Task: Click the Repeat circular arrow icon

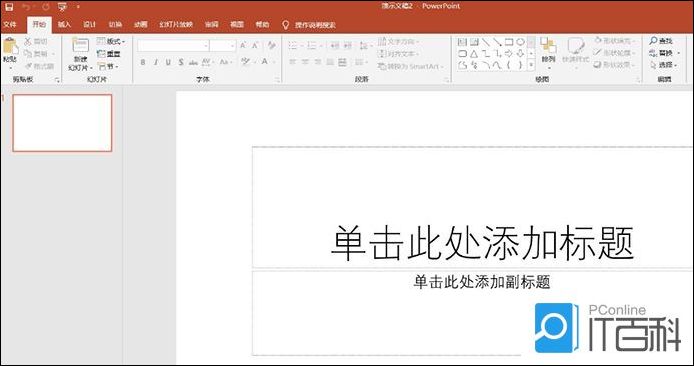Action: (46, 7)
